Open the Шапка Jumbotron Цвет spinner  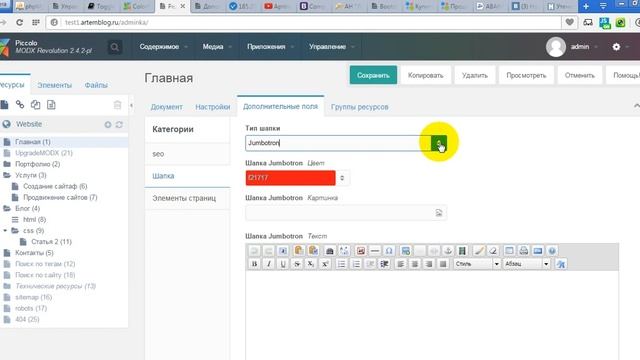pos(342,178)
